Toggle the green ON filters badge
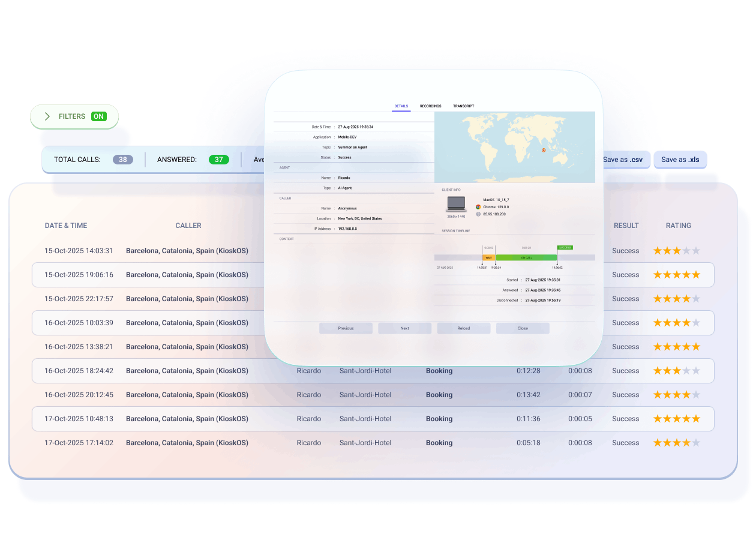The width and height of the screenshot is (756, 558). click(98, 116)
